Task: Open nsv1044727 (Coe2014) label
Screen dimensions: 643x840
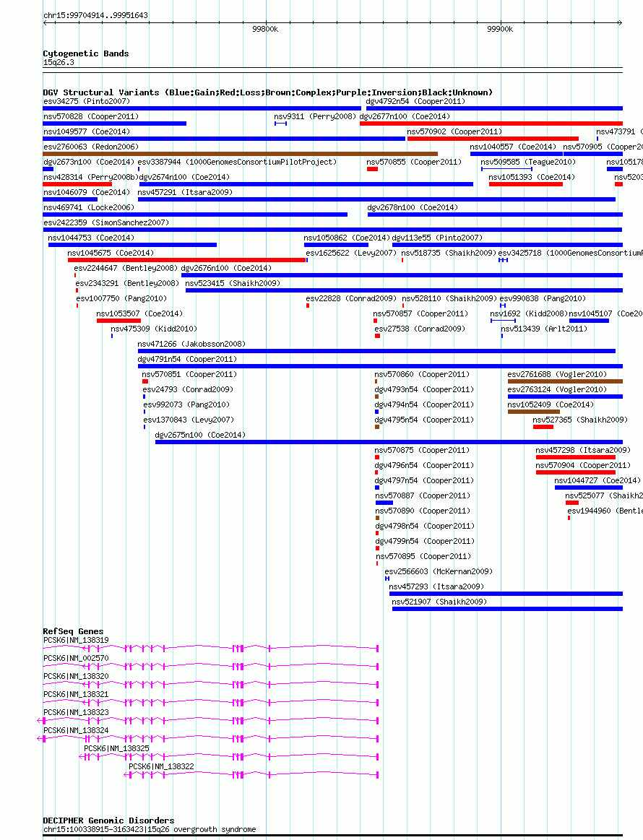Action: pos(597,480)
